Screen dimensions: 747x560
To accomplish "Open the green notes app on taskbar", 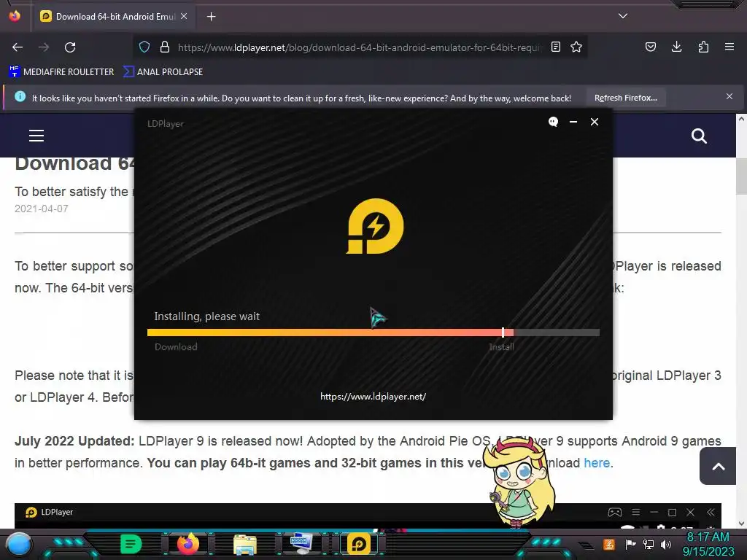I will [131, 544].
